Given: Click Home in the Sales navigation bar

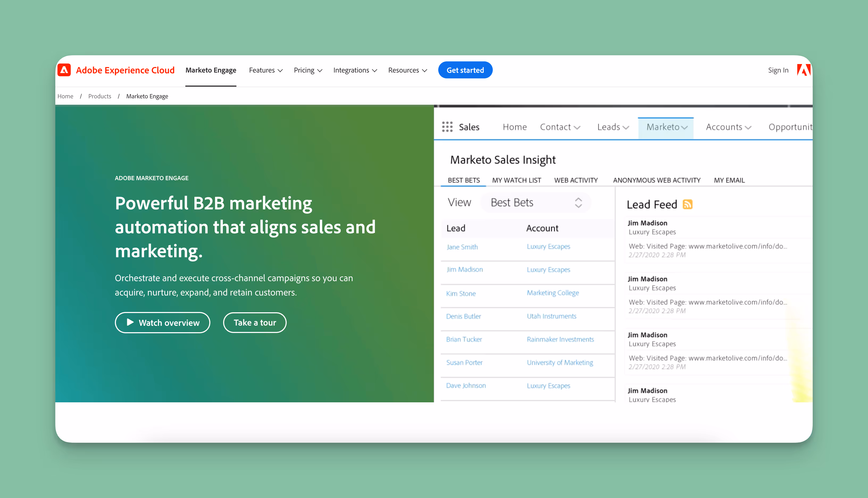Looking at the screenshot, I should click(x=514, y=127).
